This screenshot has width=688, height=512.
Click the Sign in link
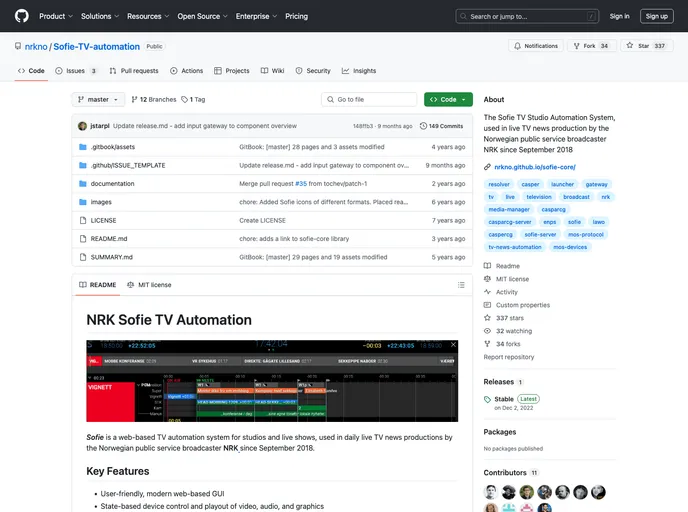tap(619, 16)
